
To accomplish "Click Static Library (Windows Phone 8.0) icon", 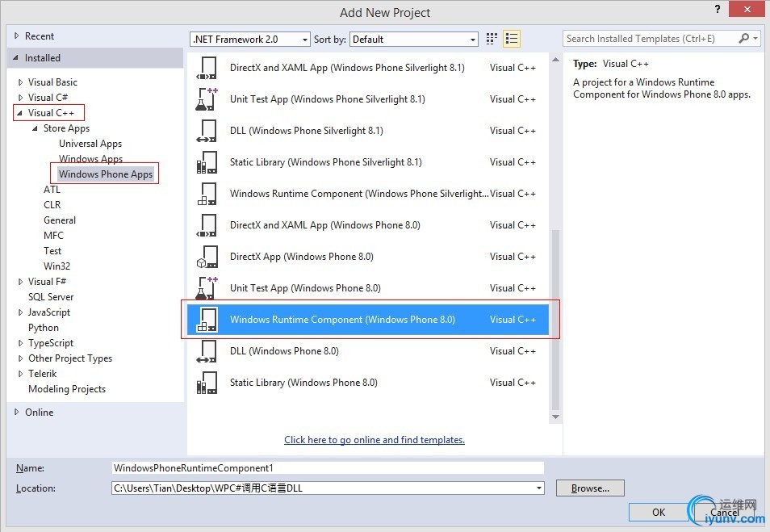I will click(x=207, y=382).
